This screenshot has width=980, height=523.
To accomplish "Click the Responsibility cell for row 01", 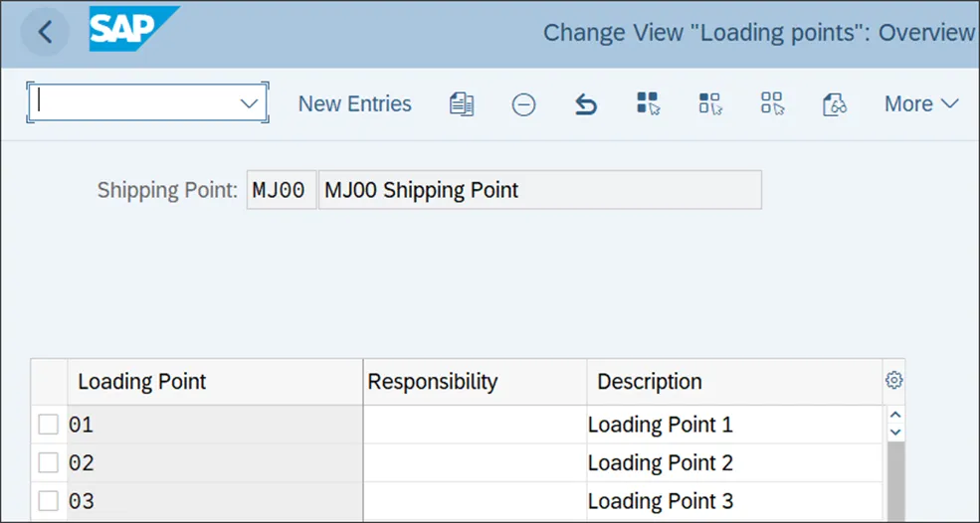I will click(474, 425).
